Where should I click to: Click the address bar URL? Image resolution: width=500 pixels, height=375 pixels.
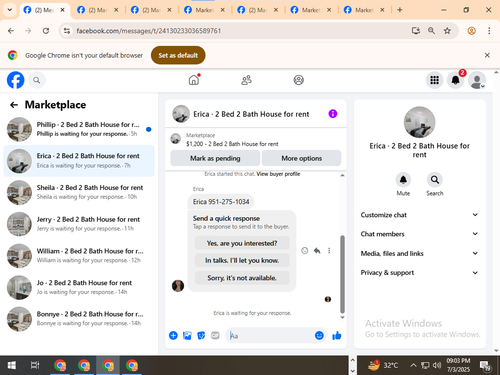(149, 31)
